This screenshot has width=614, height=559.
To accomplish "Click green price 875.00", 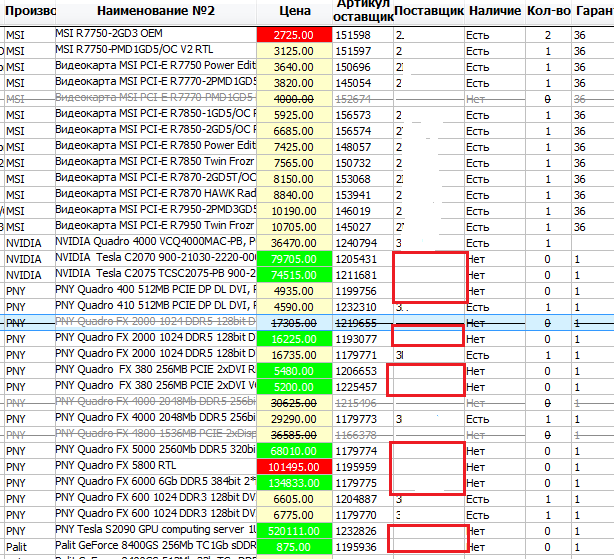I will click(294, 547).
